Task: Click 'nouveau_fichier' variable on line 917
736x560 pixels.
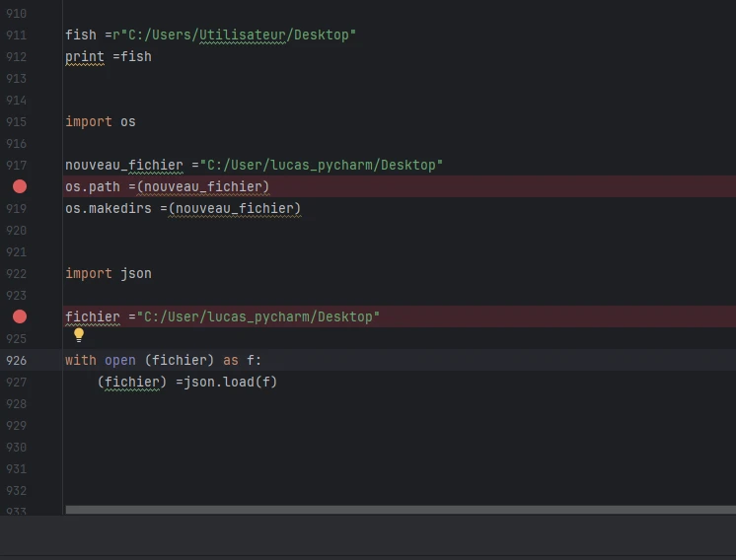Action: click(x=123, y=165)
